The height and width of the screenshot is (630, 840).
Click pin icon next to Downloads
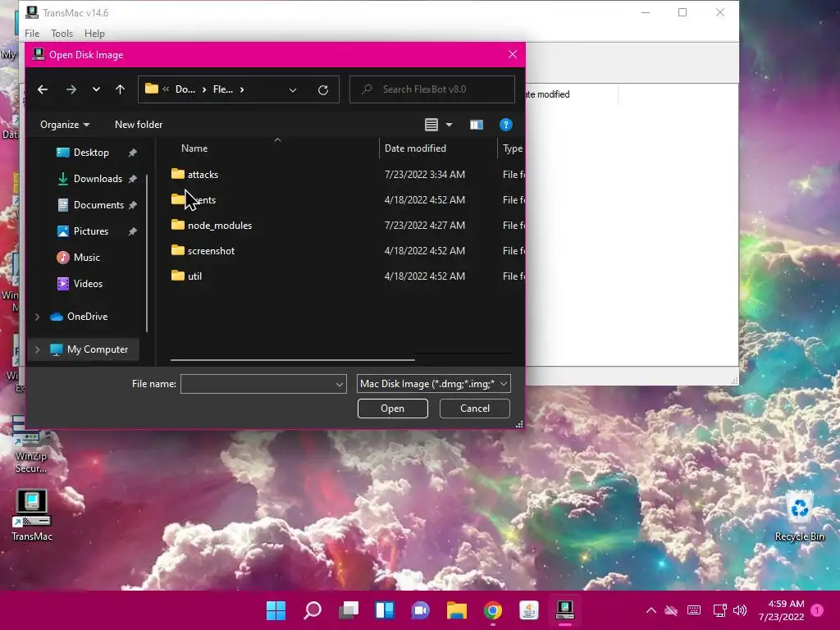pyautogui.click(x=132, y=179)
